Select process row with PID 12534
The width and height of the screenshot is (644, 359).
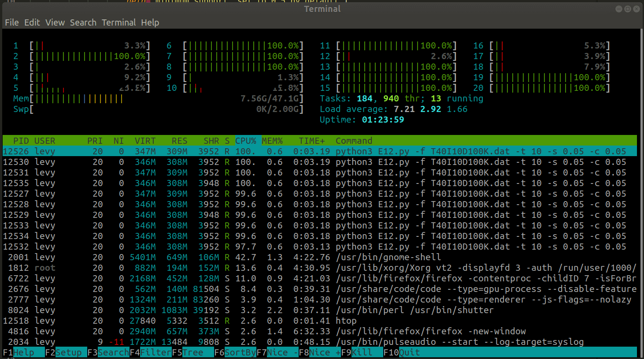[x=320, y=236]
